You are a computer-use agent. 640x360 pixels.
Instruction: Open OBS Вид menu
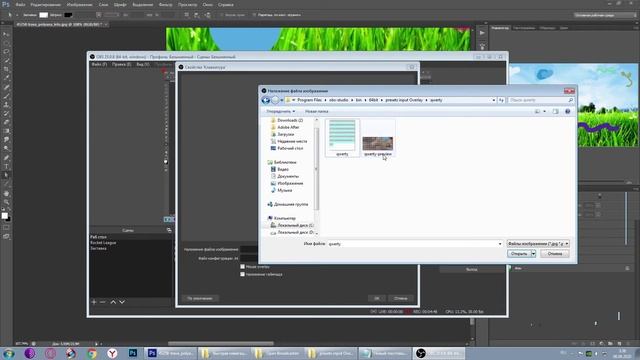point(142,64)
